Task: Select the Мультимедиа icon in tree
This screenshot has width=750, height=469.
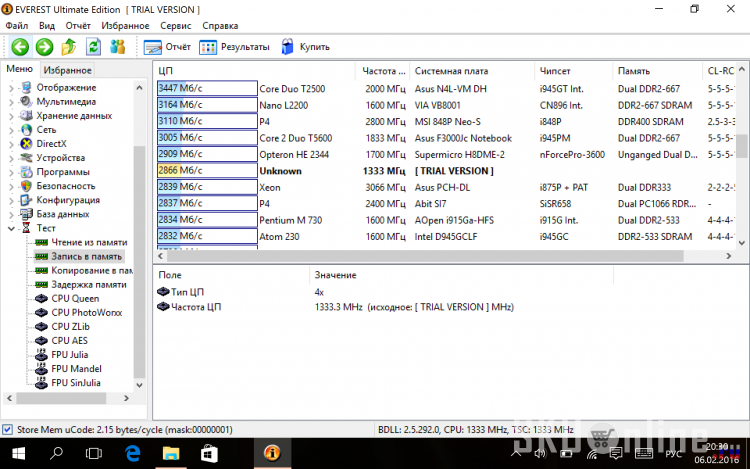Action: coord(26,101)
